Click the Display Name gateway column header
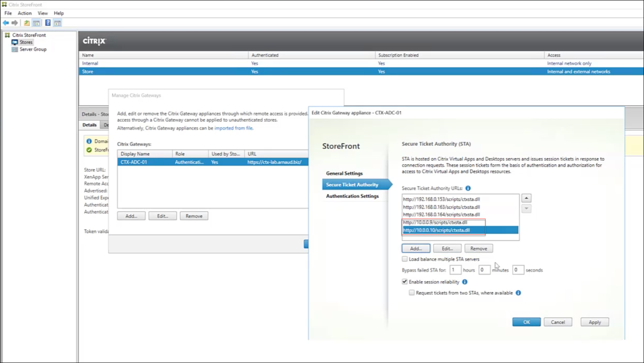This screenshot has height=363, width=644. [x=145, y=154]
